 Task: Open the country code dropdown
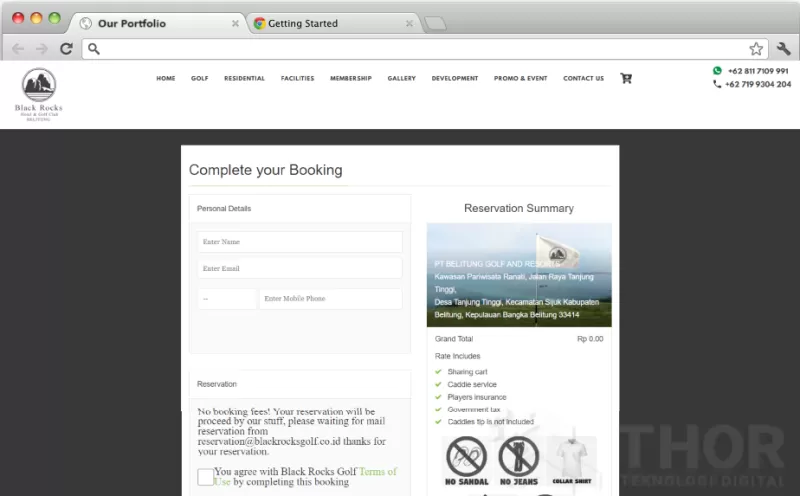(227, 299)
